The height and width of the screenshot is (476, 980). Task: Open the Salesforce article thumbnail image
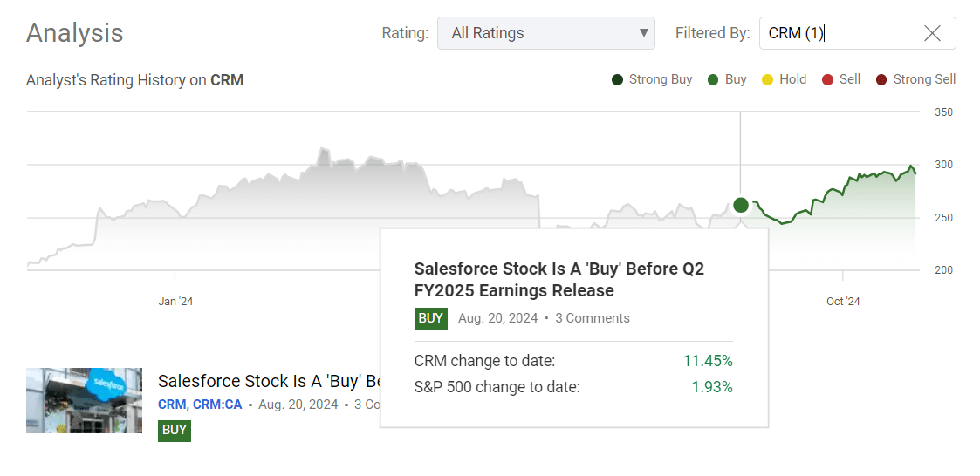pos(84,400)
